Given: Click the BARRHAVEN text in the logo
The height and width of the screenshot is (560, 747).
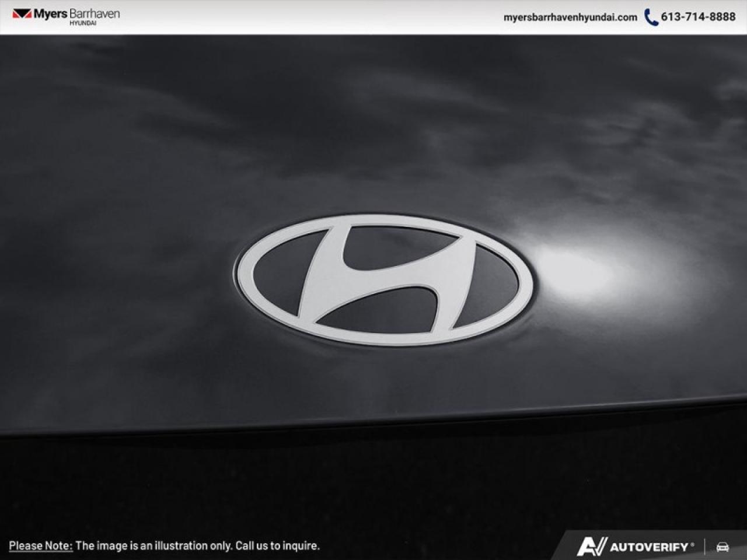Looking at the screenshot, I should coord(95,13).
